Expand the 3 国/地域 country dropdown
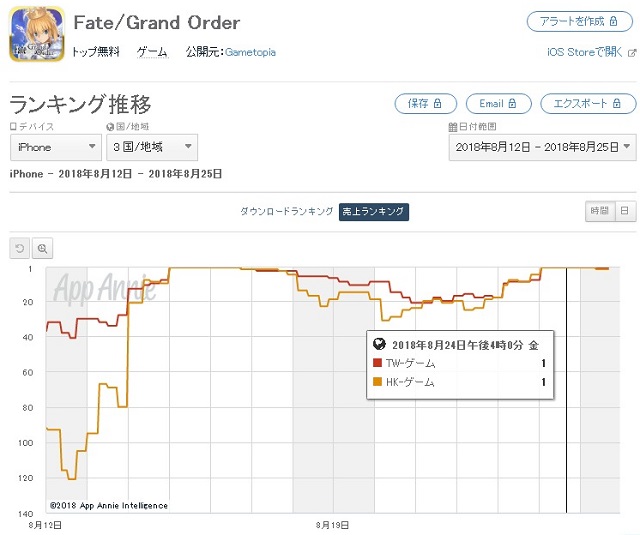Image resolution: width=640 pixels, height=535 pixels. pos(152,147)
